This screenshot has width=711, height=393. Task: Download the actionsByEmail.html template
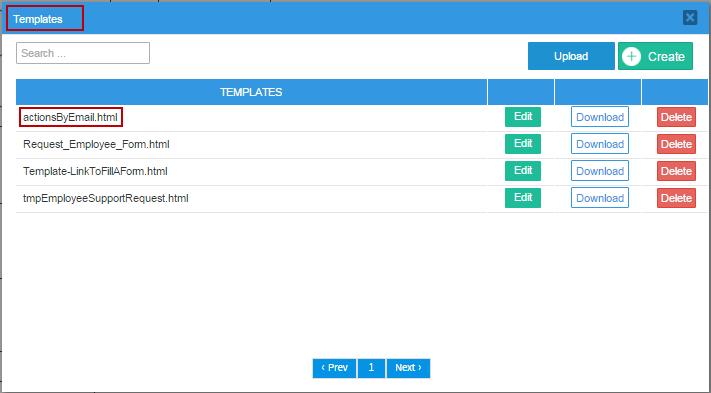point(600,117)
